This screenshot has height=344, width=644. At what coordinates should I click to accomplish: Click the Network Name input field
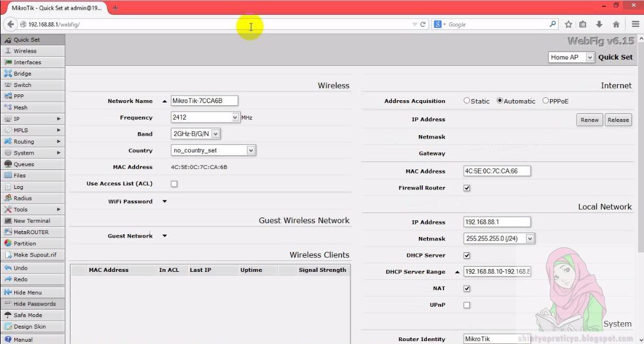204,101
